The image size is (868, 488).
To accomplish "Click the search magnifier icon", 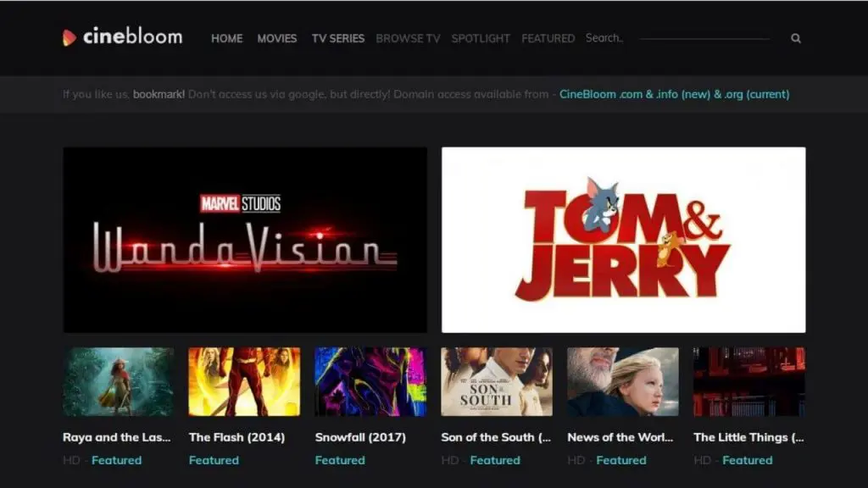I will click(795, 38).
